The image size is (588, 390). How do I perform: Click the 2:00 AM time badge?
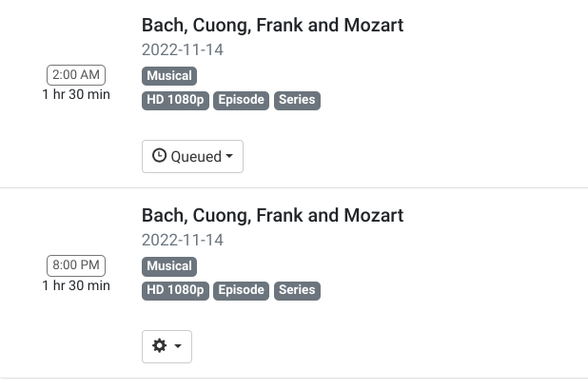76,75
